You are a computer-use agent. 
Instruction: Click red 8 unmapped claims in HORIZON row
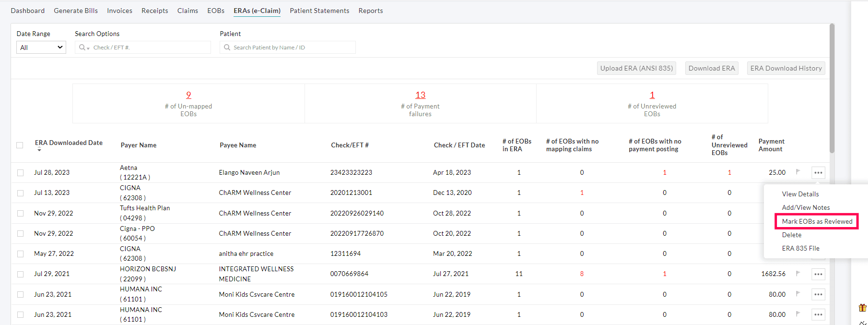point(582,274)
